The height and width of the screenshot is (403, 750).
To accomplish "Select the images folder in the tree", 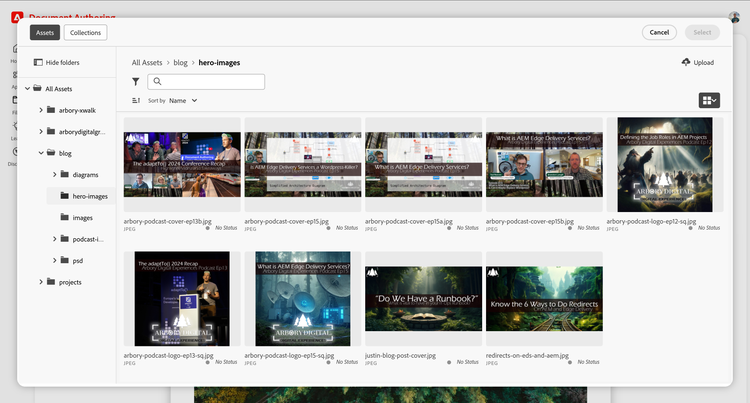I will click(83, 217).
